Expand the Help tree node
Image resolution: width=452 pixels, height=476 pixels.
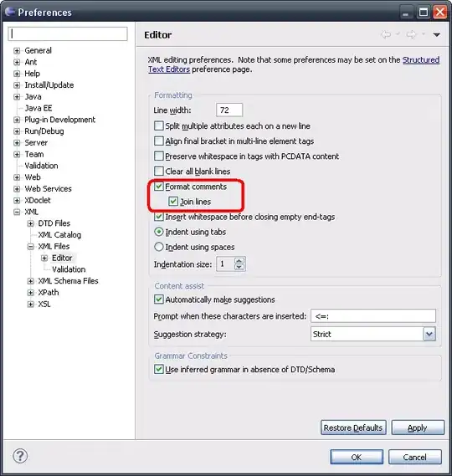coord(17,74)
